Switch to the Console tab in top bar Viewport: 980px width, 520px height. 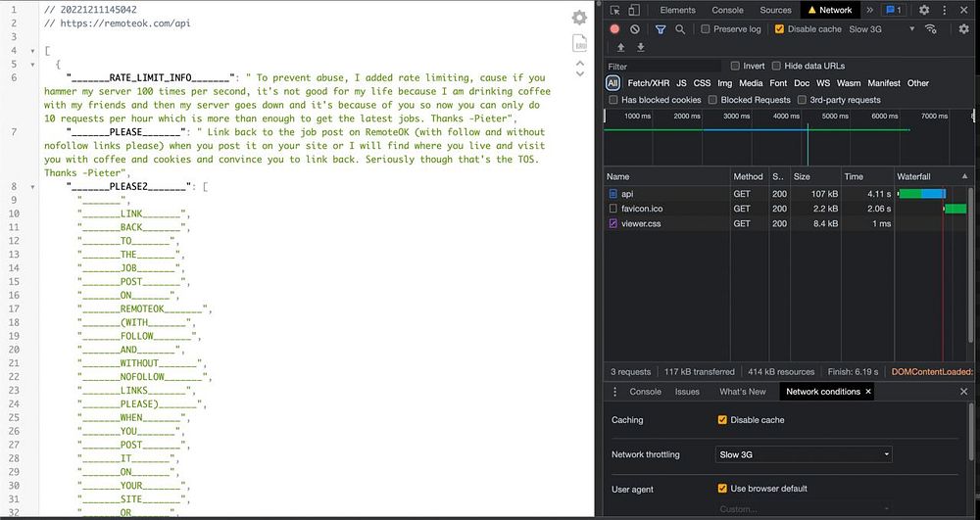pos(727,10)
